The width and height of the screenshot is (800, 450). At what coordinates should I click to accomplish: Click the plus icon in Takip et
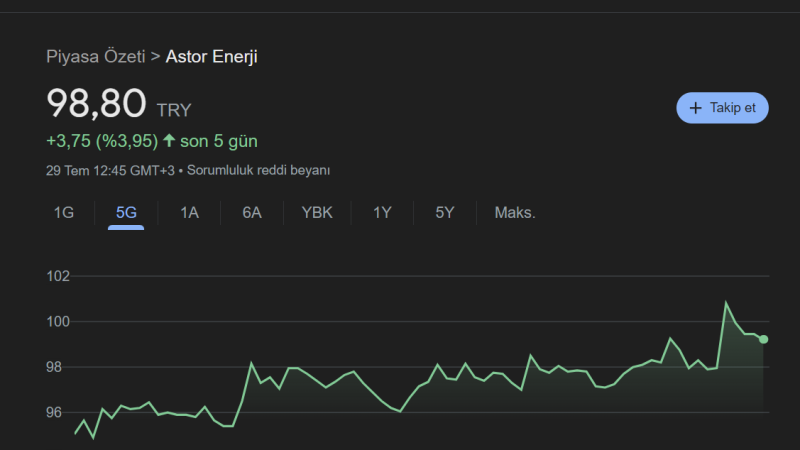point(695,108)
